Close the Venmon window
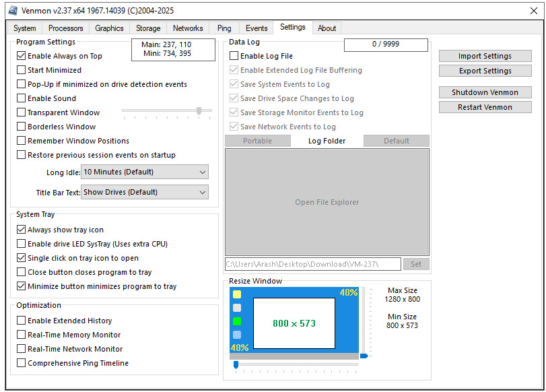This screenshot has height=392, width=546. [534, 11]
